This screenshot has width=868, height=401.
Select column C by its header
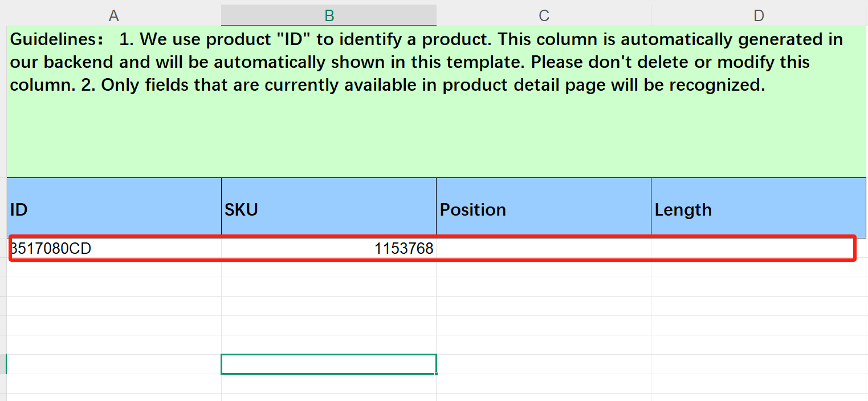click(544, 15)
